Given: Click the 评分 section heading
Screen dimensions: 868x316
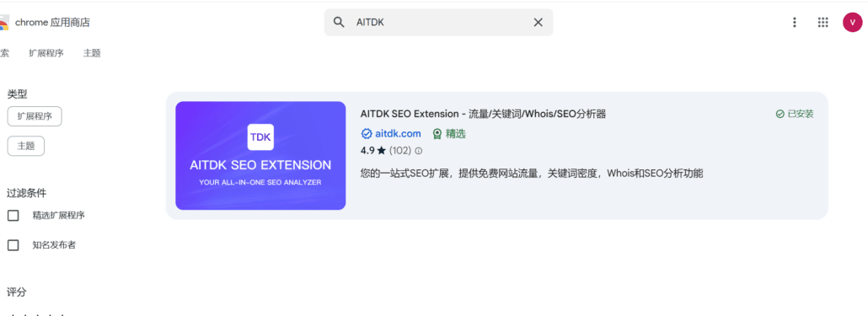Looking at the screenshot, I should (x=17, y=292).
